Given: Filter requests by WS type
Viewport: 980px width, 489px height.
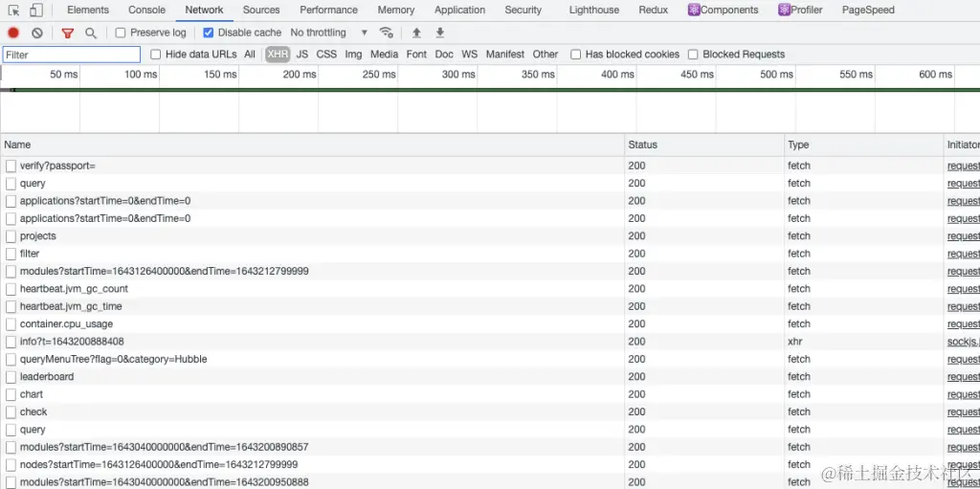Looking at the screenshot, I should [x=469, y=55].
